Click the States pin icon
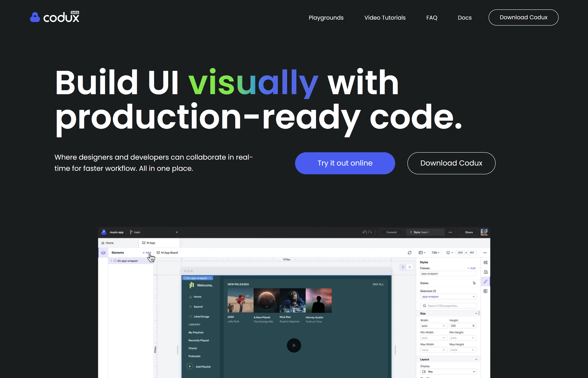 click(474, 283)
